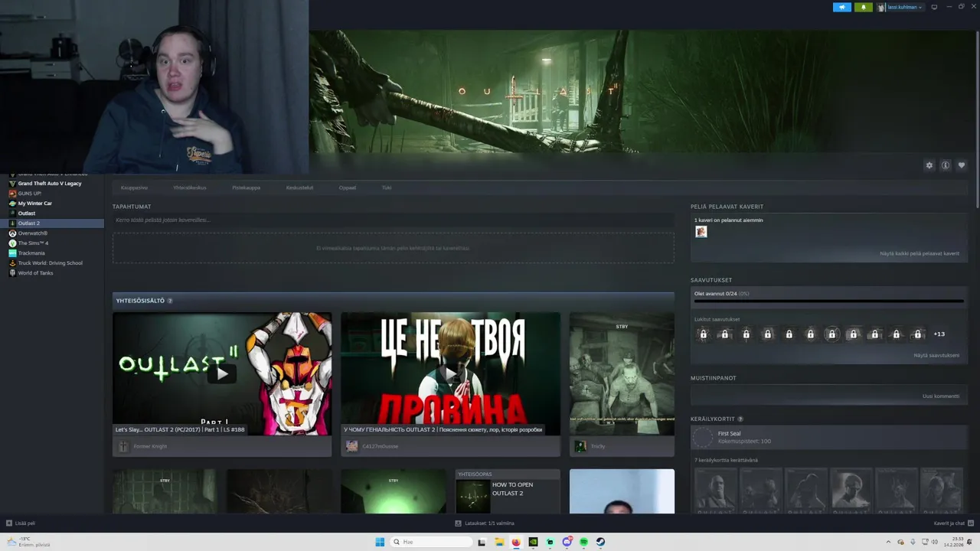Open the weather widget in the taskbar
Screen dimensions: 980x551
click(x=29, y=542)
